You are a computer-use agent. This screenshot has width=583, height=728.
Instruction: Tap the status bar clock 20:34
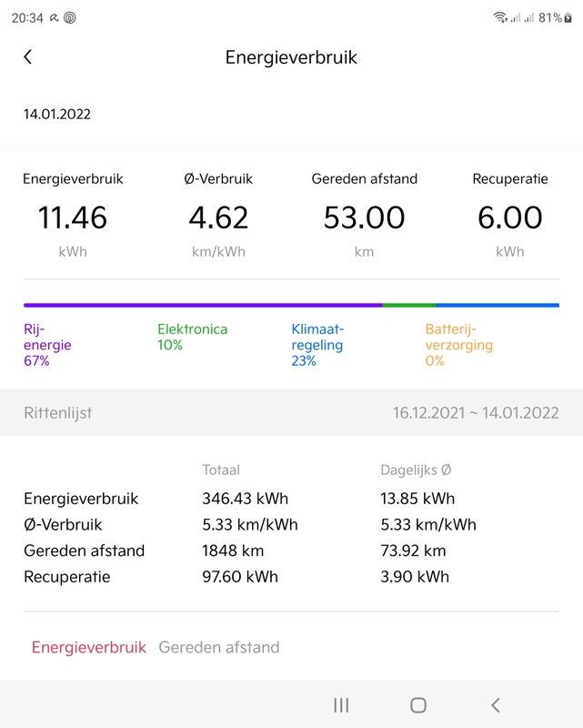(x=27, y=17)
